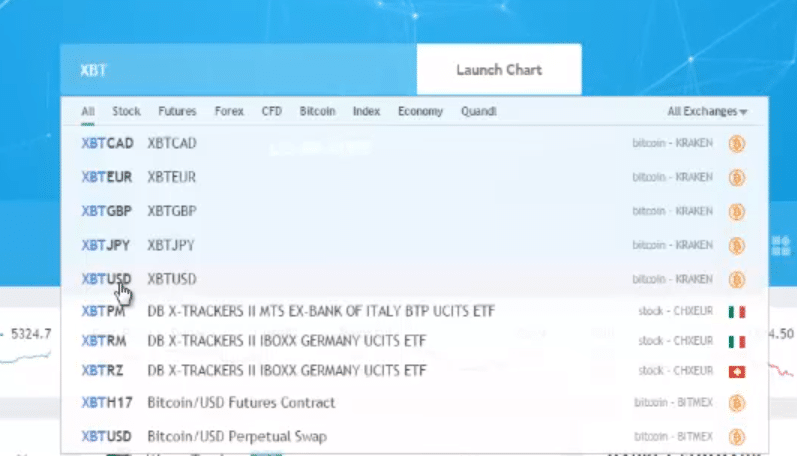Focus the XBT symbol search field
Screen dimensions: 797x456
(238, 70)
